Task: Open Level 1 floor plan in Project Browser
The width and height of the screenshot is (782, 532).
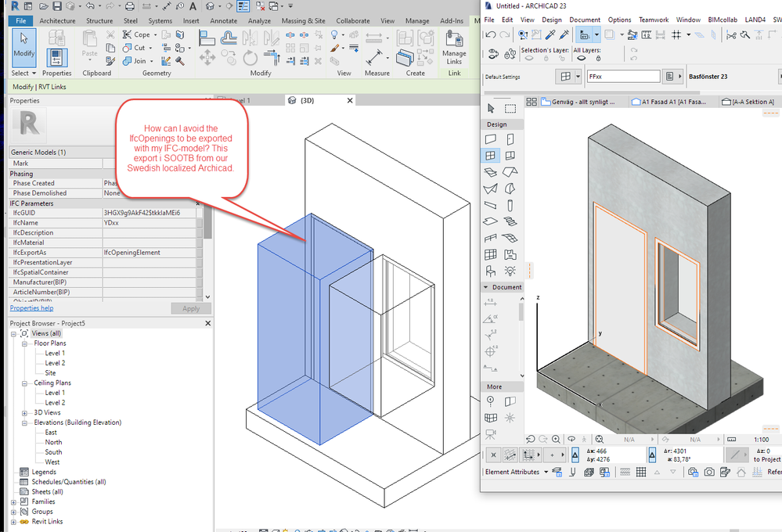Action: click(55, 353)
